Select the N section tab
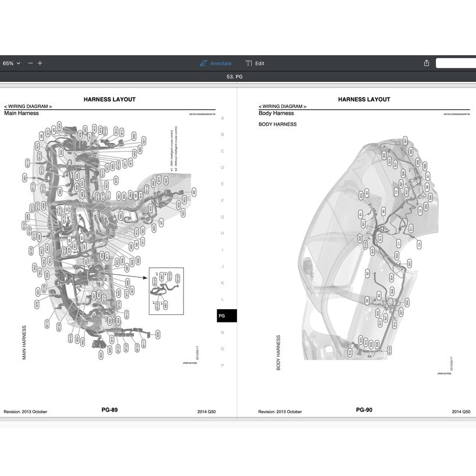This screenshot has width=476, height=476. 222,332
